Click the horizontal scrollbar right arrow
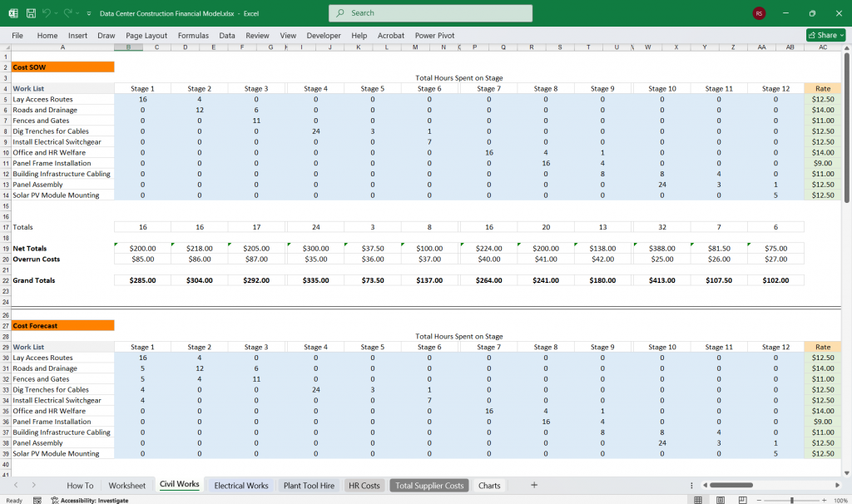 (838, 485)
